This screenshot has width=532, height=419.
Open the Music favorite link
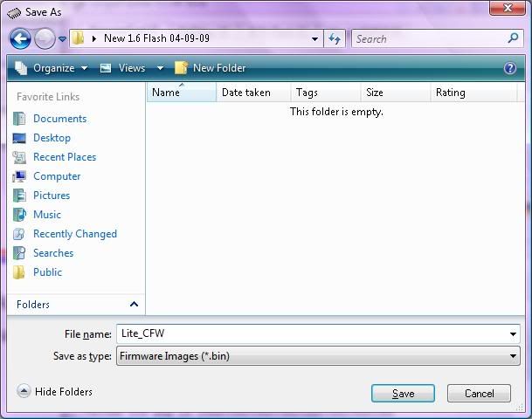[x=47, y=215]
